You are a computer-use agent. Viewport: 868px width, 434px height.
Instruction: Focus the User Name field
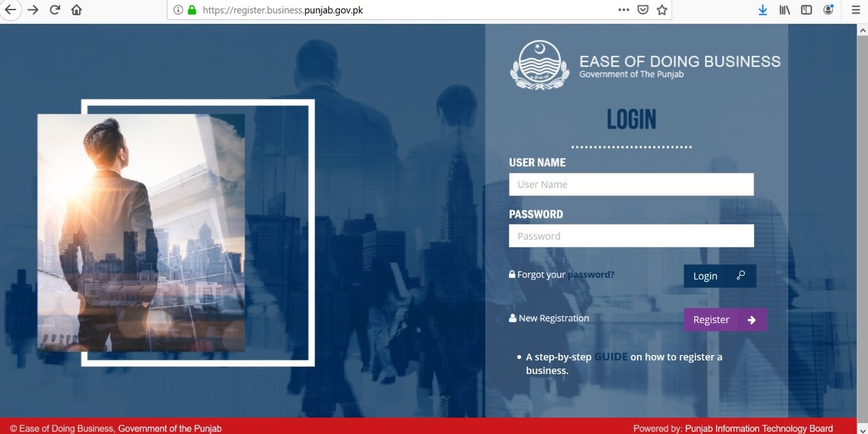(631, 184)
